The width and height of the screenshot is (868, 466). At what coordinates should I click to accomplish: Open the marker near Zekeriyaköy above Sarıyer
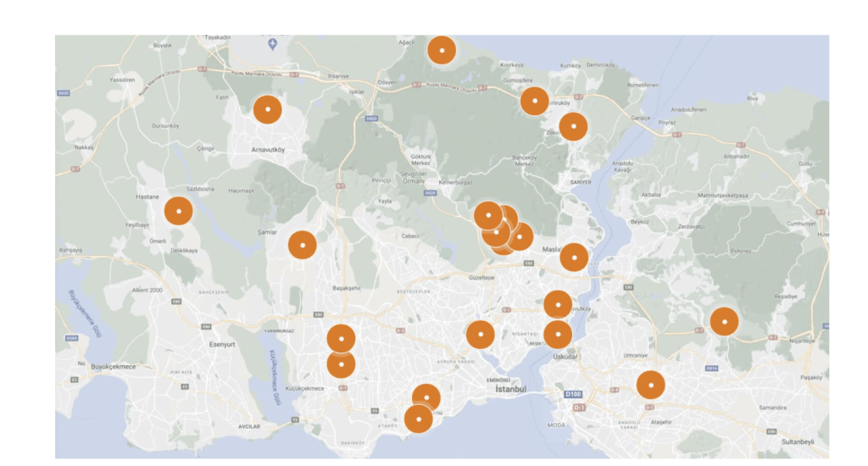coord(573,126)
